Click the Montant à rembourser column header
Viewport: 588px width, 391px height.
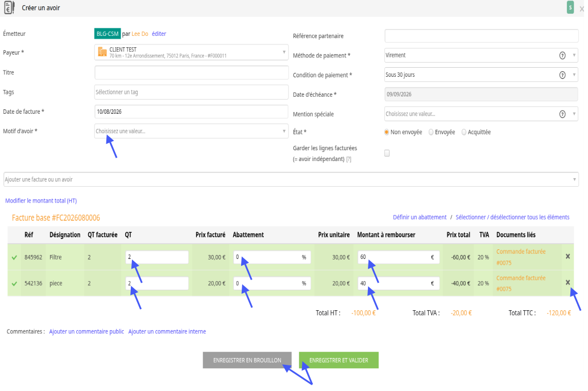pos(386,235)
